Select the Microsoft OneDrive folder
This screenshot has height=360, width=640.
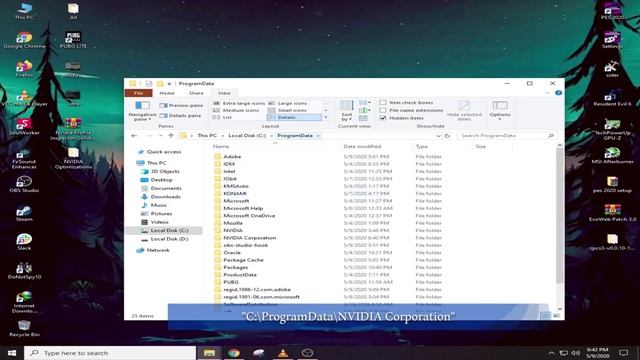point(249,216)
